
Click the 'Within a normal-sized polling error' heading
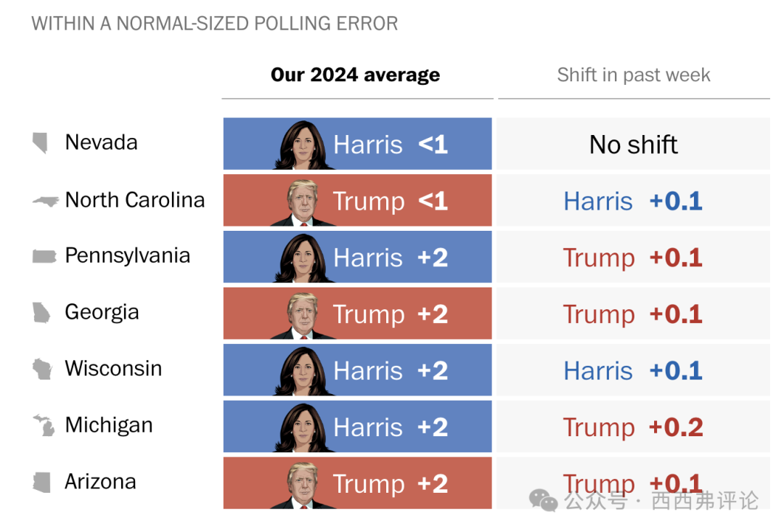pos(215,23)
